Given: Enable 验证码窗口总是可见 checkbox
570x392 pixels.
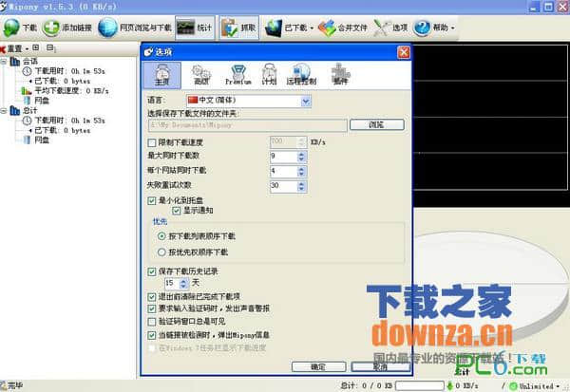Looking at the screenshot, I should [152, 322].
